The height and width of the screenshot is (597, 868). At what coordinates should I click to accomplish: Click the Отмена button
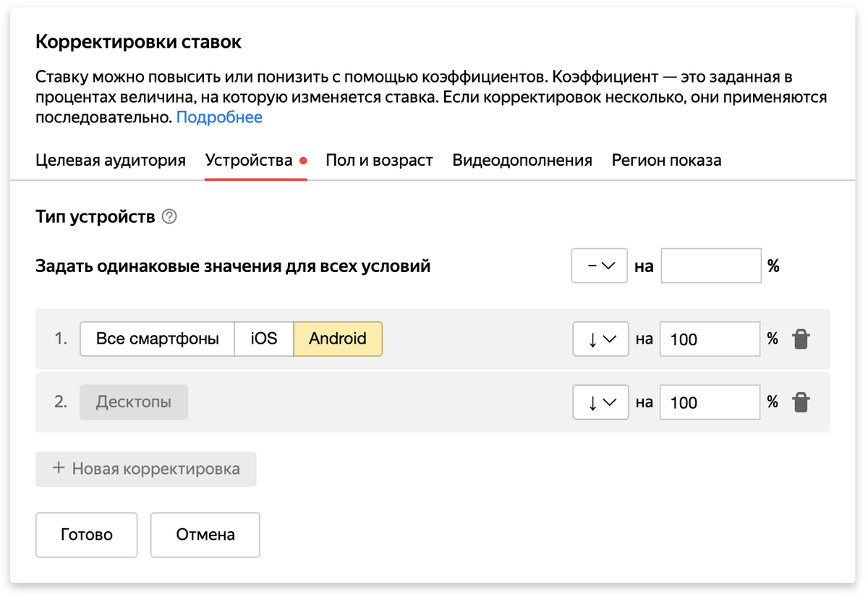click(205, 535)
